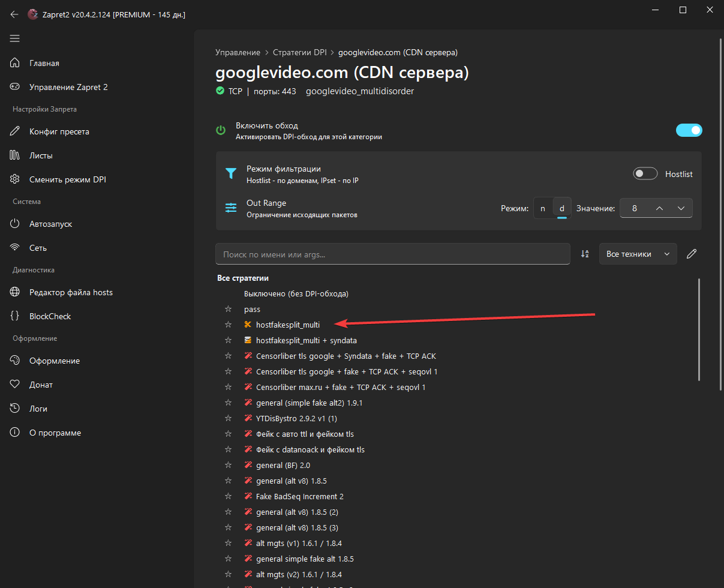Launch BlockCheck diagnostics

point(50,316)
